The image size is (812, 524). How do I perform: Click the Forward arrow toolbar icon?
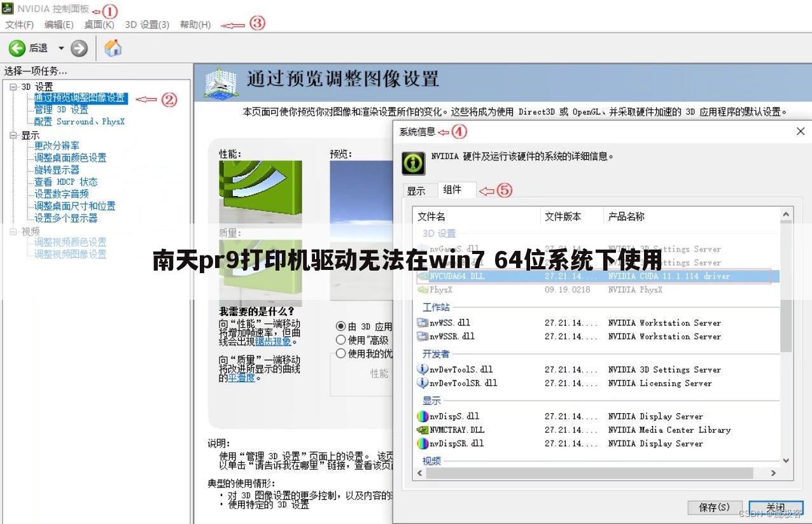[79, 48]
